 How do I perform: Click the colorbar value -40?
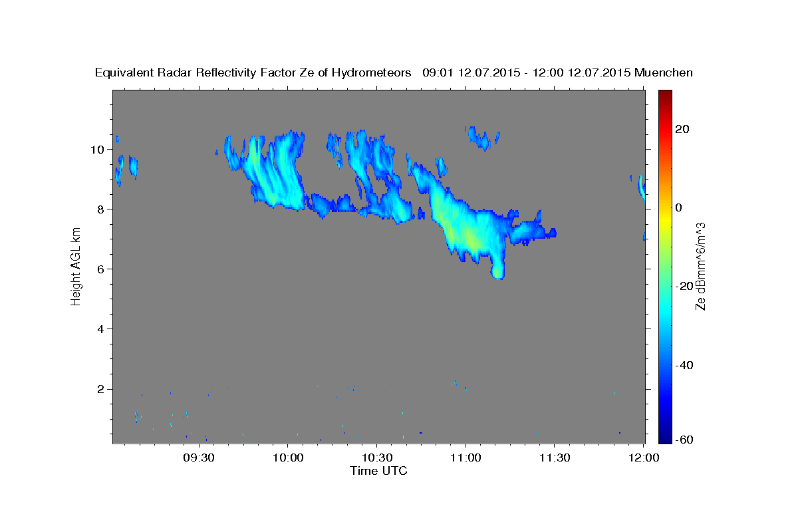pos(684,365)
